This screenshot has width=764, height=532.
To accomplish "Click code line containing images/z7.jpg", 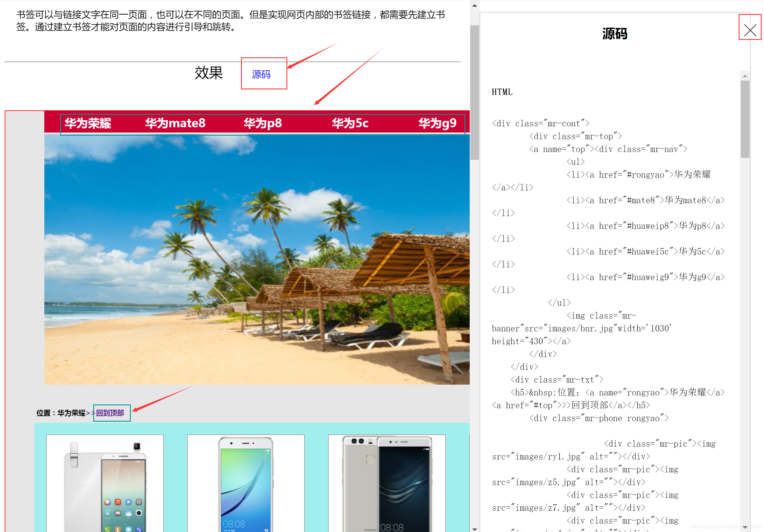I will (x=568, y=508).
